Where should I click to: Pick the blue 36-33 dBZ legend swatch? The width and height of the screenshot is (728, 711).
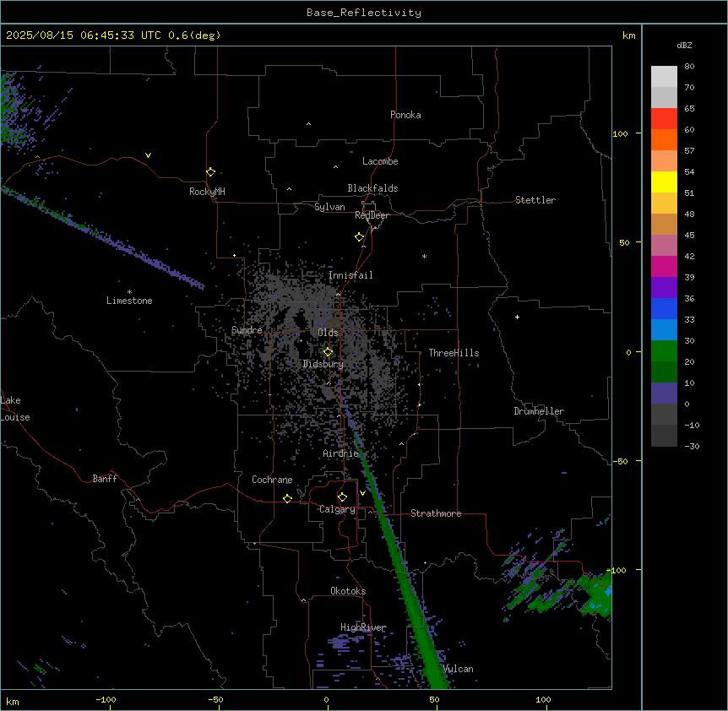point(664,308)
